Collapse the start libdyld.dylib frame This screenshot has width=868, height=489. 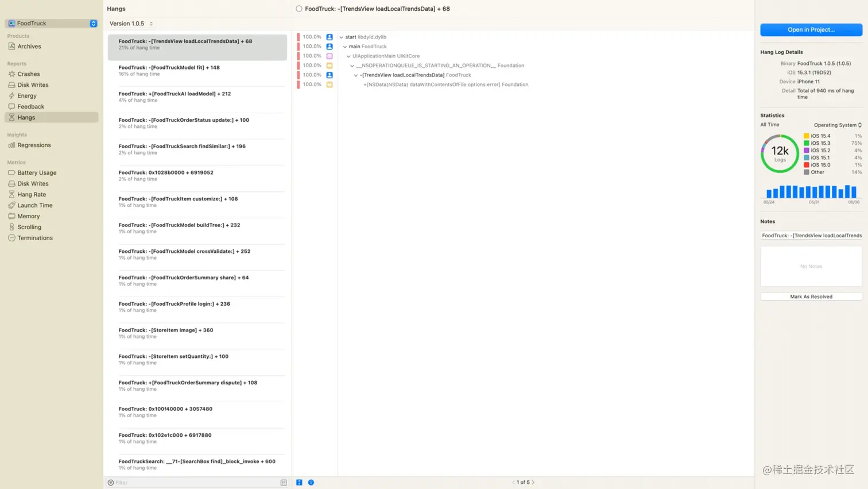(342, 37)
